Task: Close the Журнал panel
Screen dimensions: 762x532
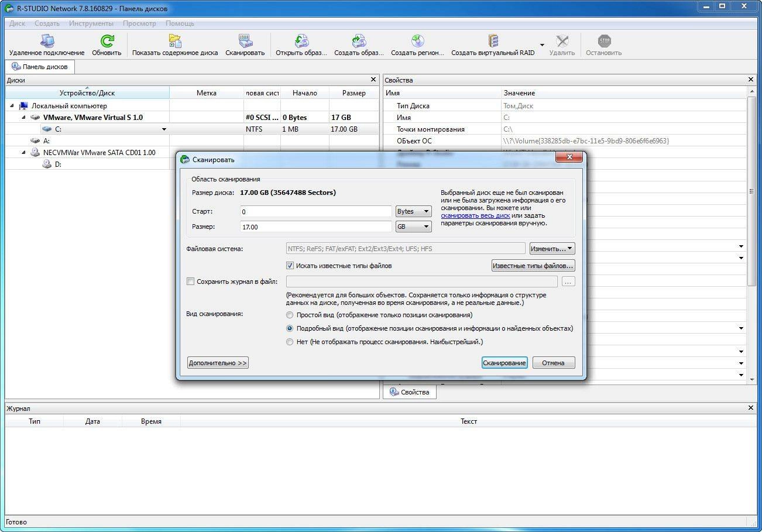Action: [x=751, y=408]
